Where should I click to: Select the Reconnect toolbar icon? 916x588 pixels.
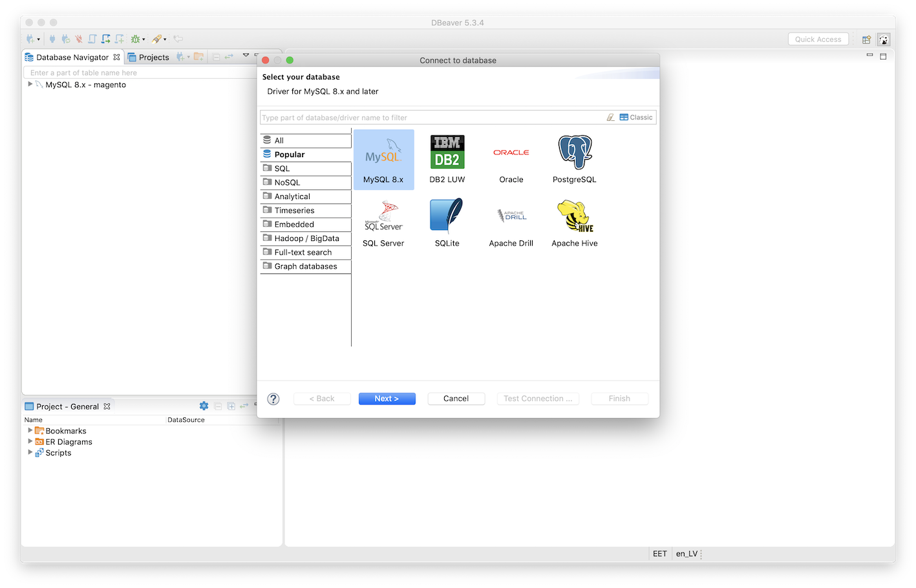66,39
